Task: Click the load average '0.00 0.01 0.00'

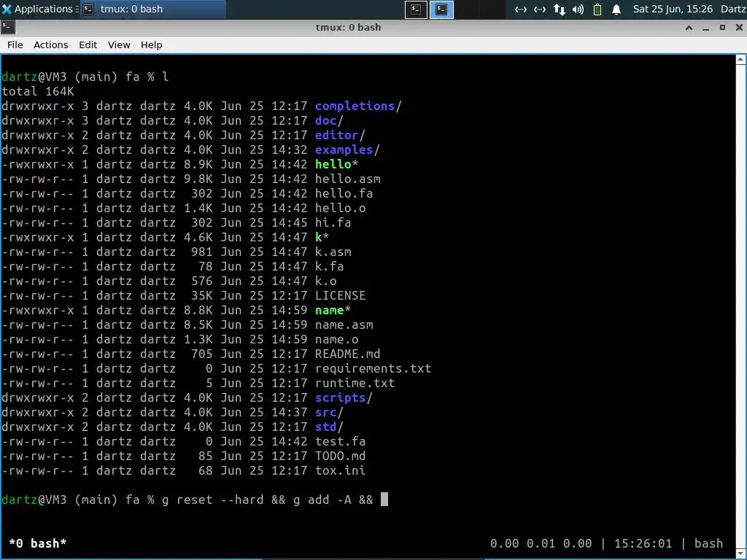Action: tap(541, 543)
